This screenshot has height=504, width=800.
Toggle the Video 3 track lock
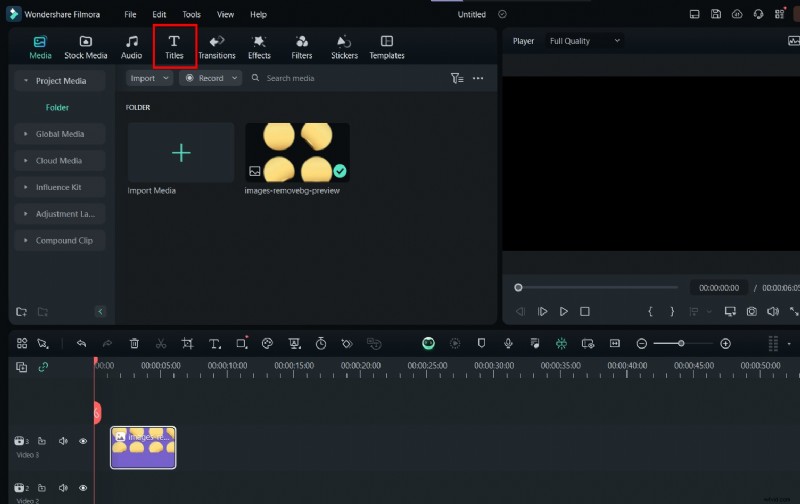click(42, 441)
